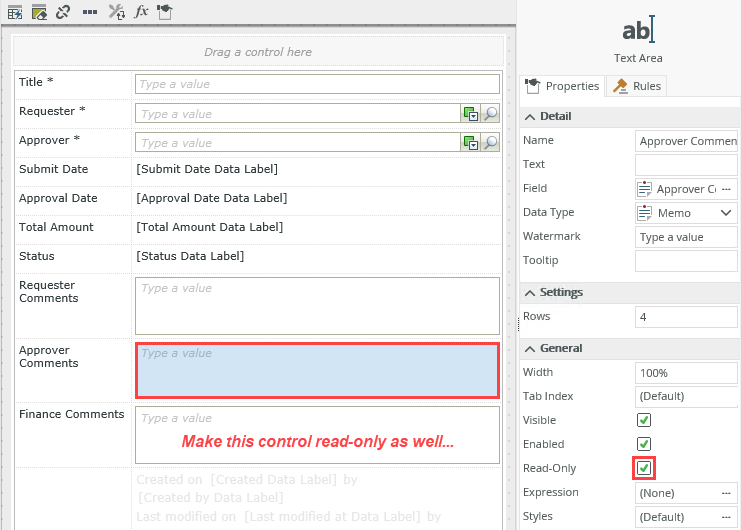
Task: Collapse the Detail section
Action: [x=530, y=117]
